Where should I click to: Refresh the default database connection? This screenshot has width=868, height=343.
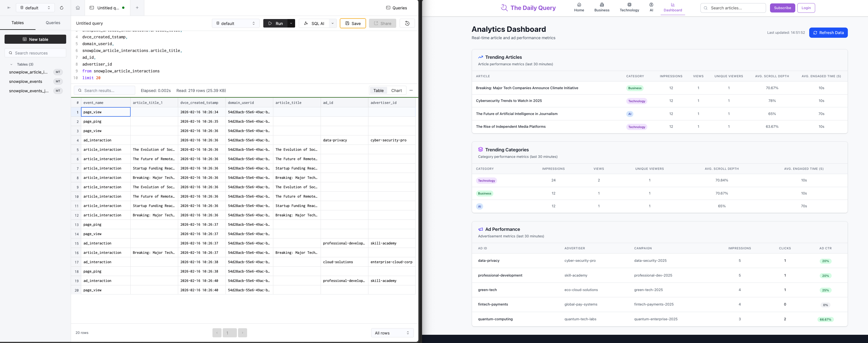point(62,7)
